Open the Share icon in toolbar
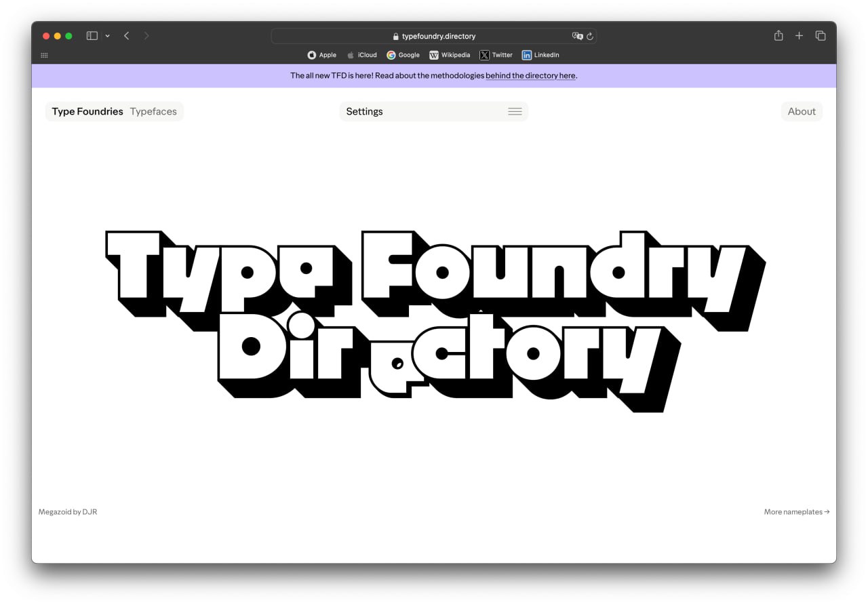 point(778,36)
